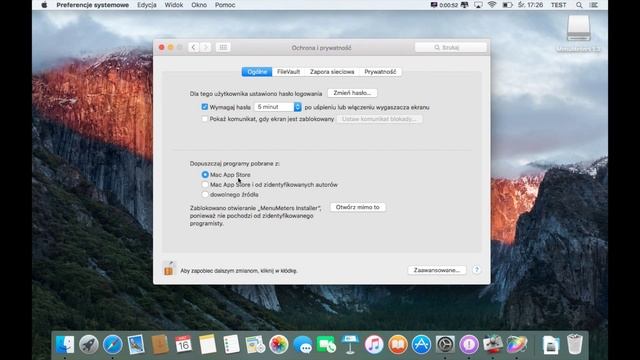Open Maps icon in Dock
This screenshot has height=360, width=640.
click(x=255, y=344)
